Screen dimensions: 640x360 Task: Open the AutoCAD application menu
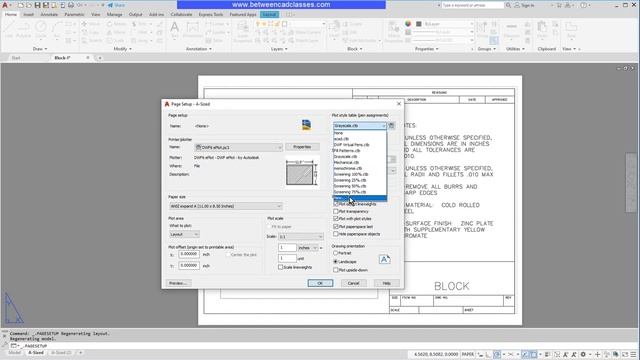[5, 5]
